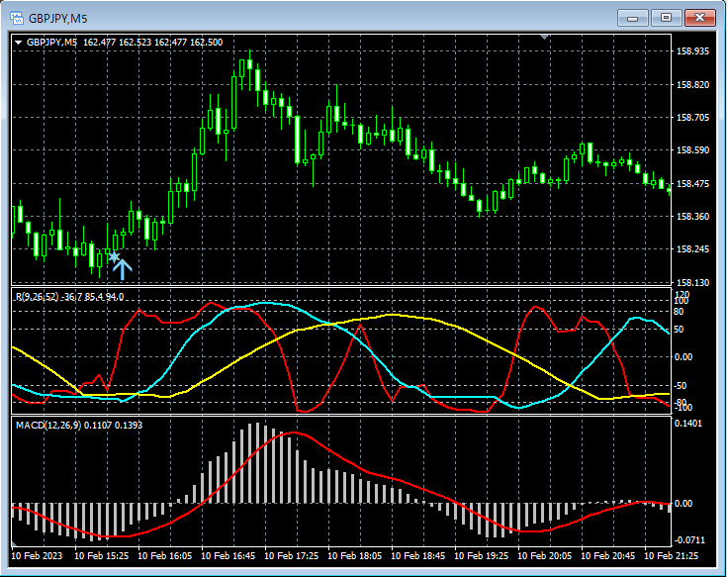Click the small triangle marker at bottom-left corner
The width and height of the screenshot is (728, 577).
tap(15, 543)
